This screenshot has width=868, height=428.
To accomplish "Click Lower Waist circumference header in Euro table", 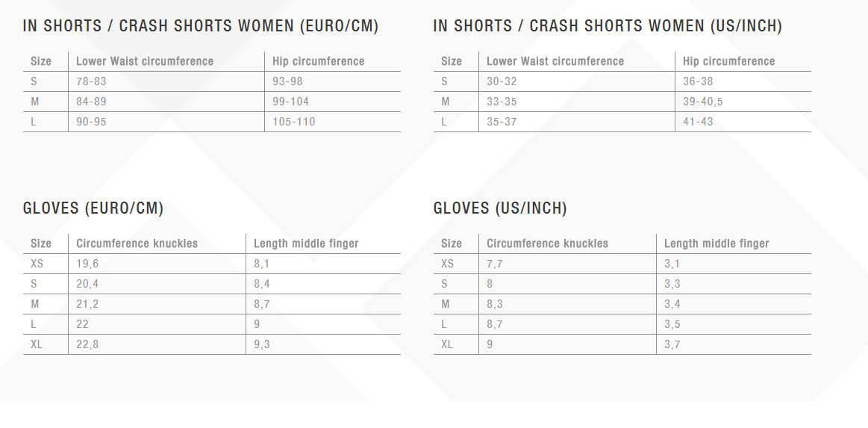I will point(145,61).
